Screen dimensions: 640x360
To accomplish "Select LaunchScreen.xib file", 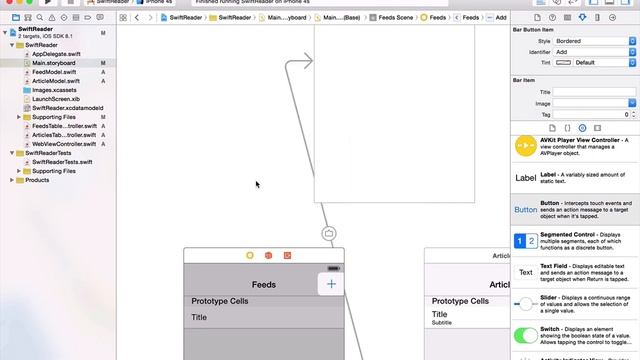I will (56, 99).
